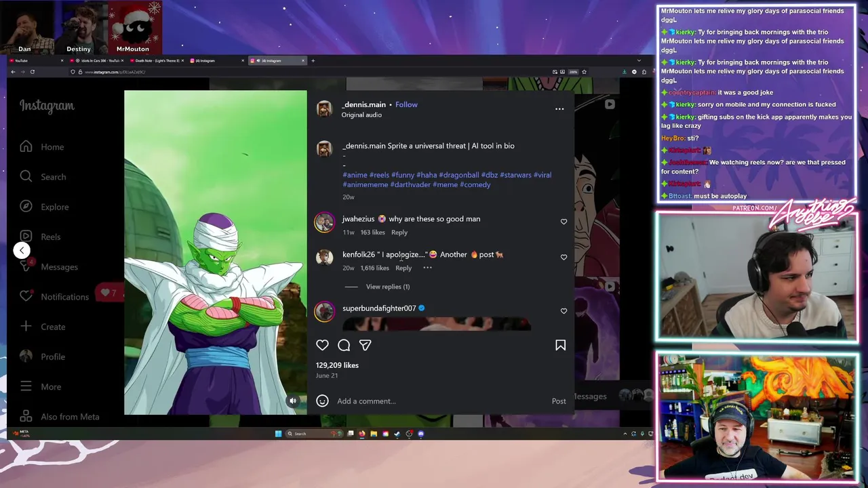Switch to the YouTube browser tab
The image size is (868, 488).
point(36,60)
